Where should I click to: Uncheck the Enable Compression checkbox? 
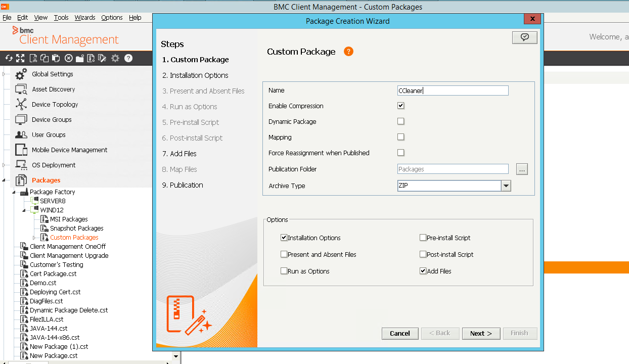[401, 106]
